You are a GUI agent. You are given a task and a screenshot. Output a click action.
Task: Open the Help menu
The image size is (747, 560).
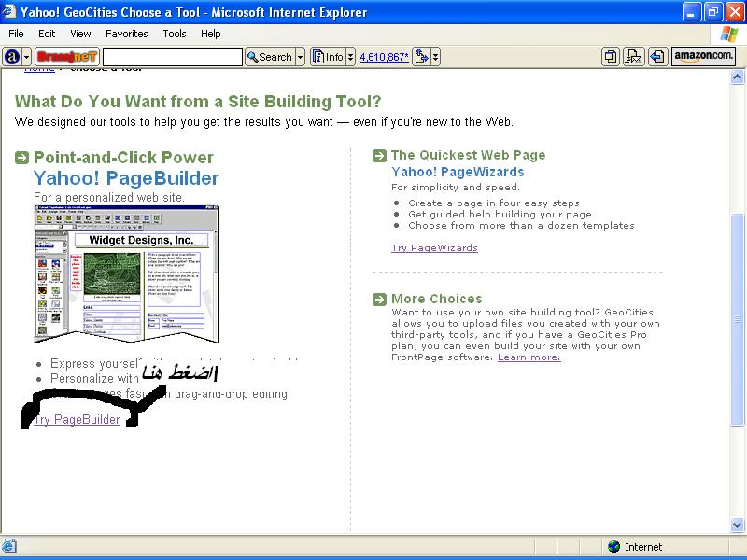click(x=211, y=34)
